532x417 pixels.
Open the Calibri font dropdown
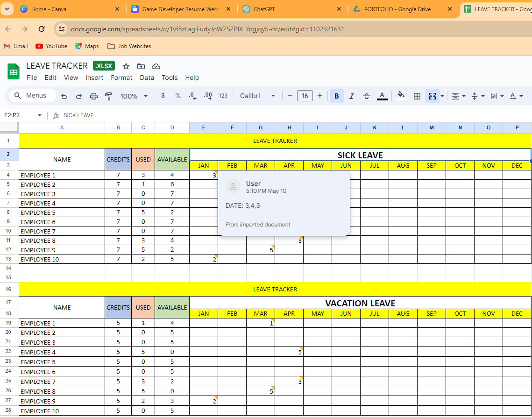pyautogui.click(x=257, y=96)
